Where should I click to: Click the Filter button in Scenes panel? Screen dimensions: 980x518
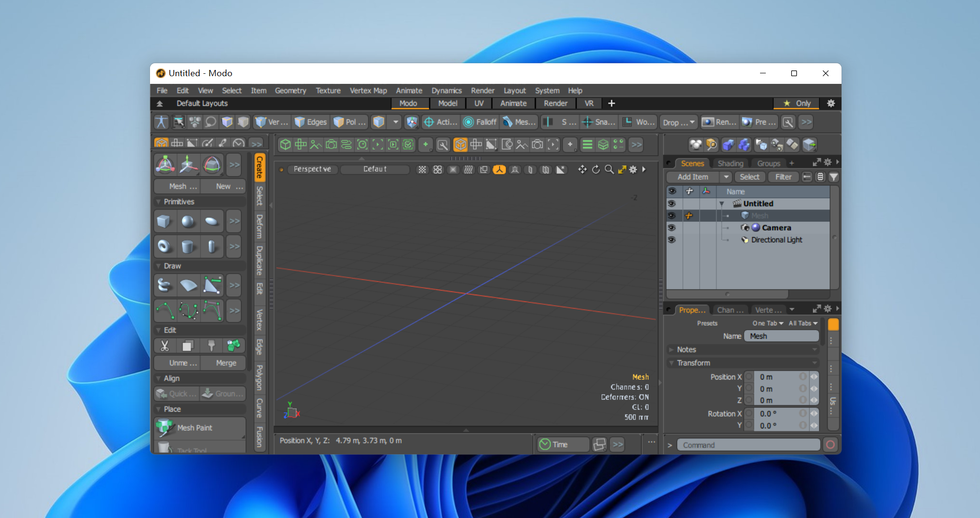pyautogui.click(x=783, y=177)
